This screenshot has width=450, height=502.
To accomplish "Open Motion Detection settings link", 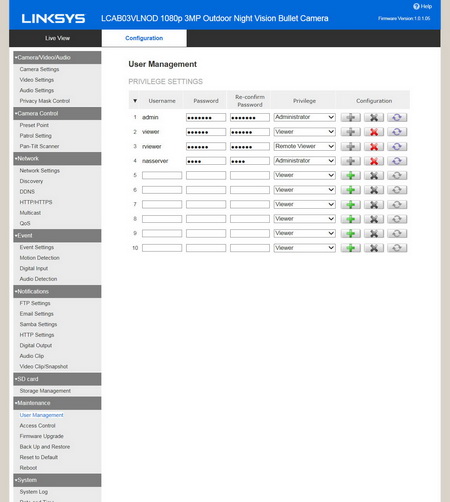I will pyautogui.click(x=39, y=258).
